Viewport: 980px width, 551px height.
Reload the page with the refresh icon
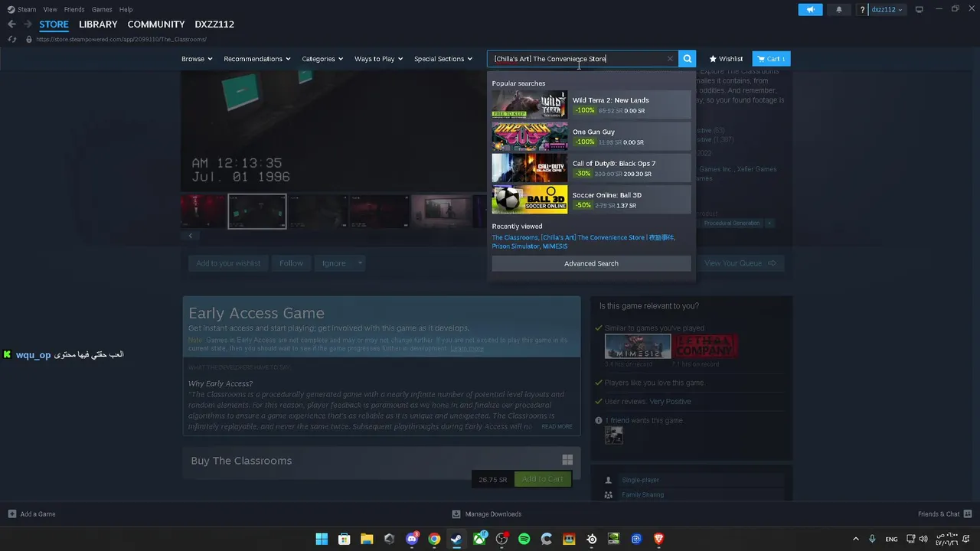coord(11,39)
